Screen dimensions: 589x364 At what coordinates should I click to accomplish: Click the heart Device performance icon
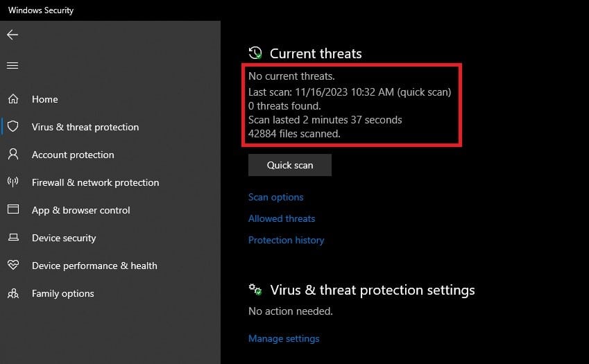(13, 265)
